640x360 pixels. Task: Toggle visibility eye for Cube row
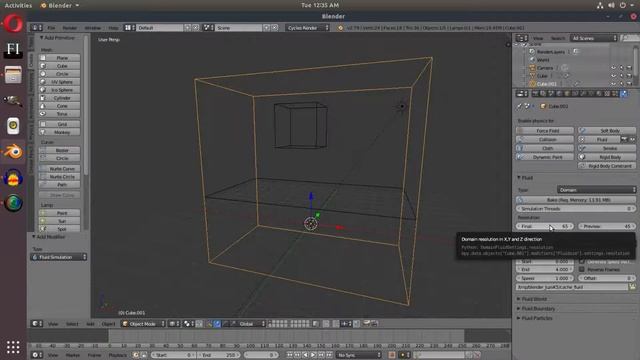(613, 76)
